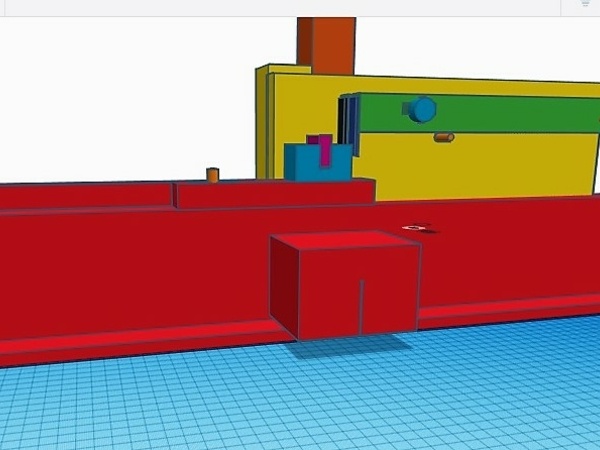Image resolution: width=600 pixels, height=450 pixels.
Task: Click the blue grid workplane
Action: pyautogui.click(x=300, y=400)
